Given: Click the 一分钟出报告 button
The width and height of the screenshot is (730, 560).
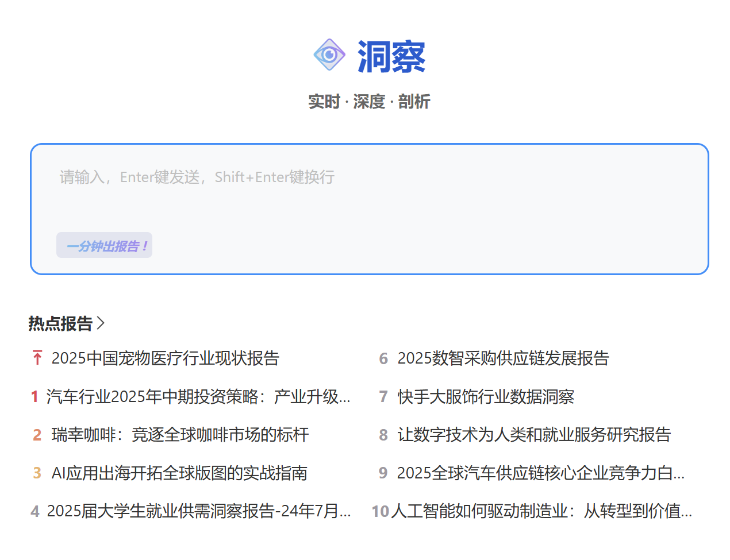Looking at the screenshot, I should click(x=104, y=245).
